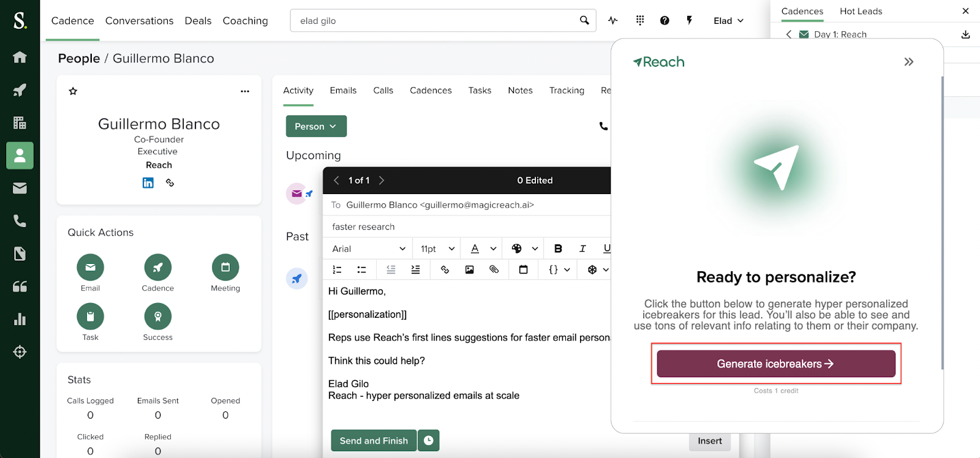Open the bar chart Analytics icon in the sidebar
This screenshot has height=458, width=980.
[20, 319]
